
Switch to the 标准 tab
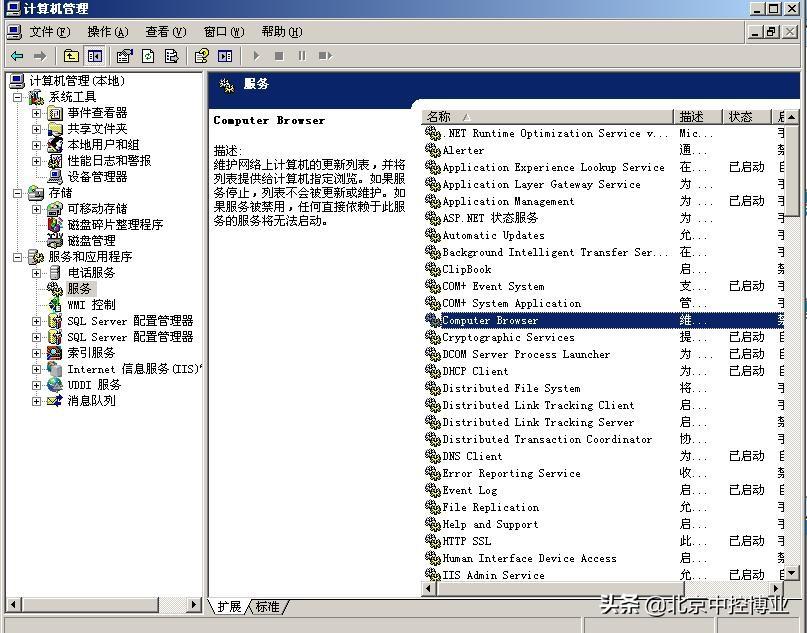tap(268, 606)
